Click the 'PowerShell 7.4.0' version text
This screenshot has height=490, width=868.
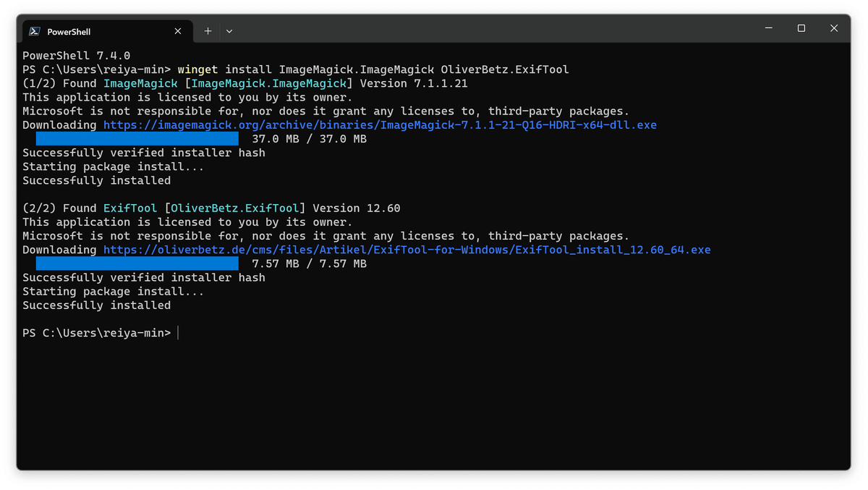76,56
